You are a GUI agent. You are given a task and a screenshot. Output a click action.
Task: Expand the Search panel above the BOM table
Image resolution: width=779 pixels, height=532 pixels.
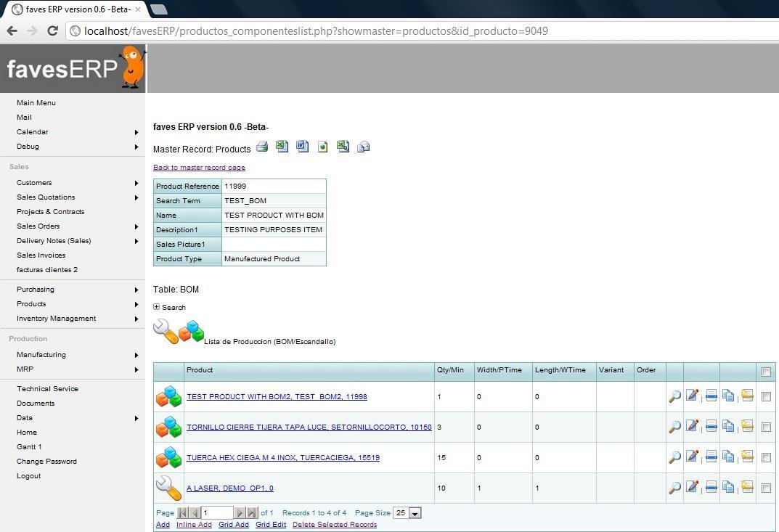click(x=156, y=306)
